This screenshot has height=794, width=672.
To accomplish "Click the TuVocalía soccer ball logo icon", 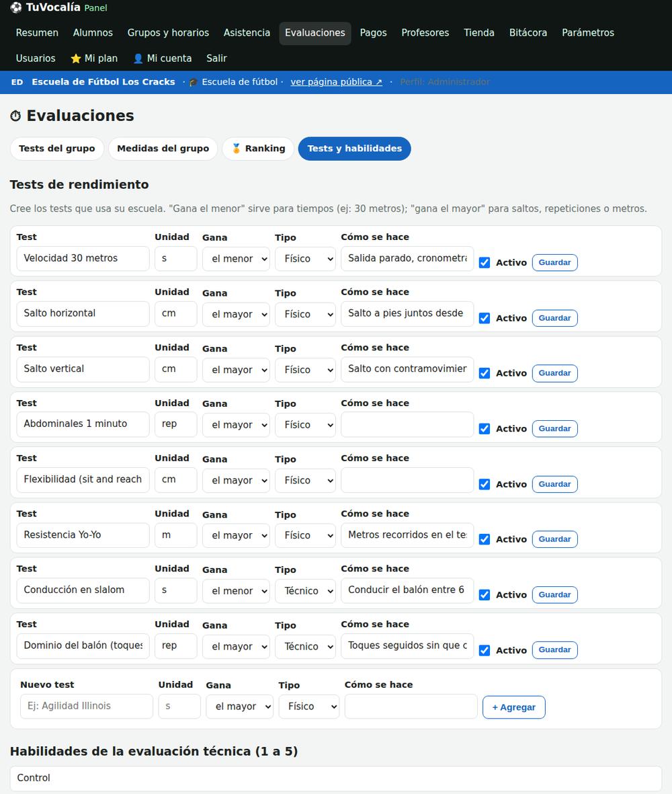I will coord(15,7).
